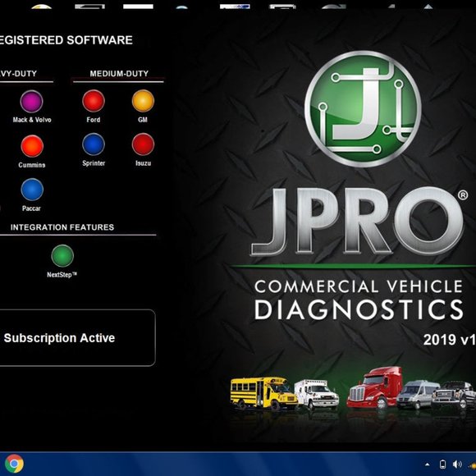Click the REGISTERED SOFTWARE title text
This screenshot has width=476, height=476.
tap(66, 40)
